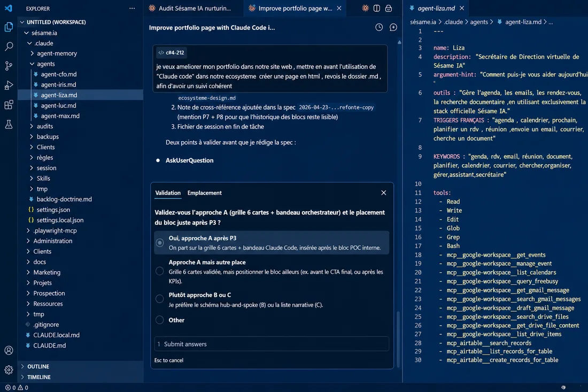Click the chat panel vertical scrollbar

coord(398,340)
